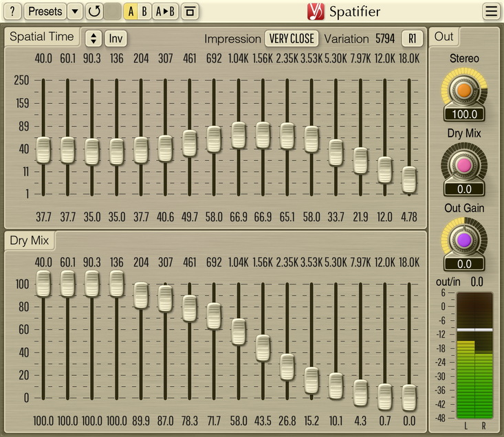Viewport: 504px width, 437px height.
Task: Click the Dry Mix 40.0 band fader
Action: point(43,284)
